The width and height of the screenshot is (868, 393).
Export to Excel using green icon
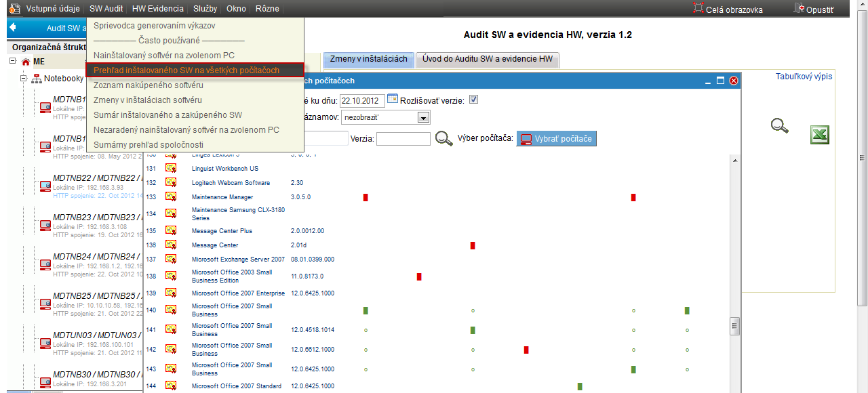tap(820, 135)
